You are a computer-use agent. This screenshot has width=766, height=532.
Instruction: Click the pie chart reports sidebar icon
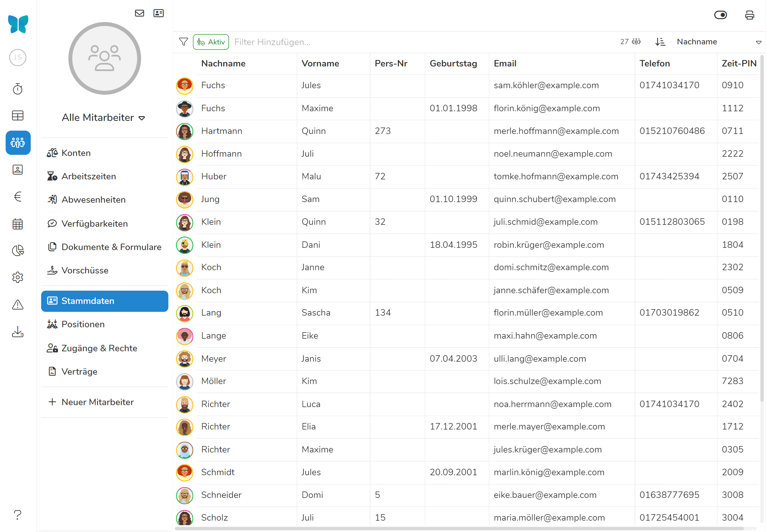point(18,250)
